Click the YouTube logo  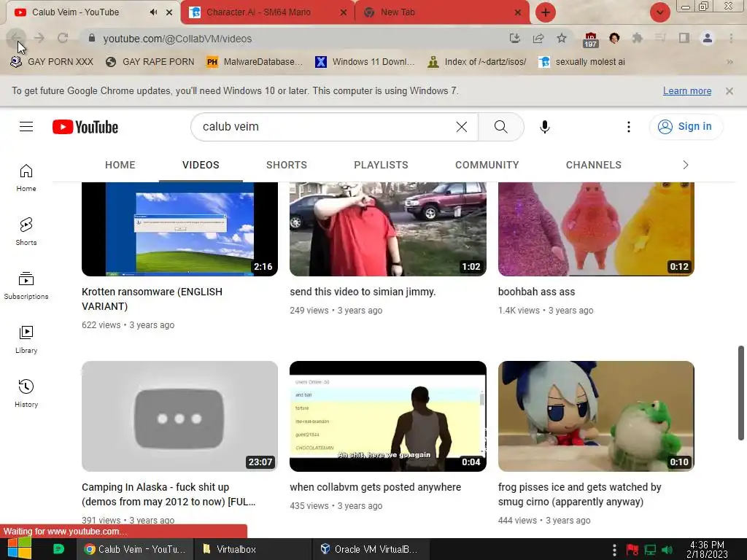(x=85, y=127)
